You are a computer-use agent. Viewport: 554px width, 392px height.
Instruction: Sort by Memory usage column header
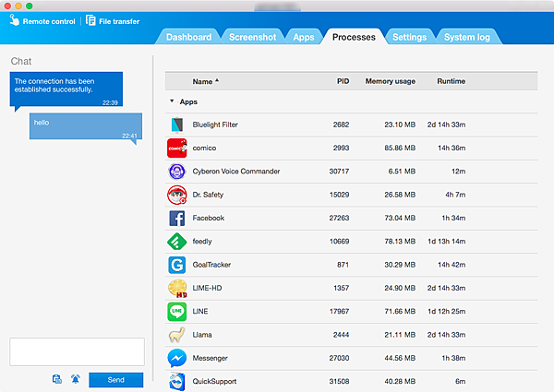[x=390, y=81]
